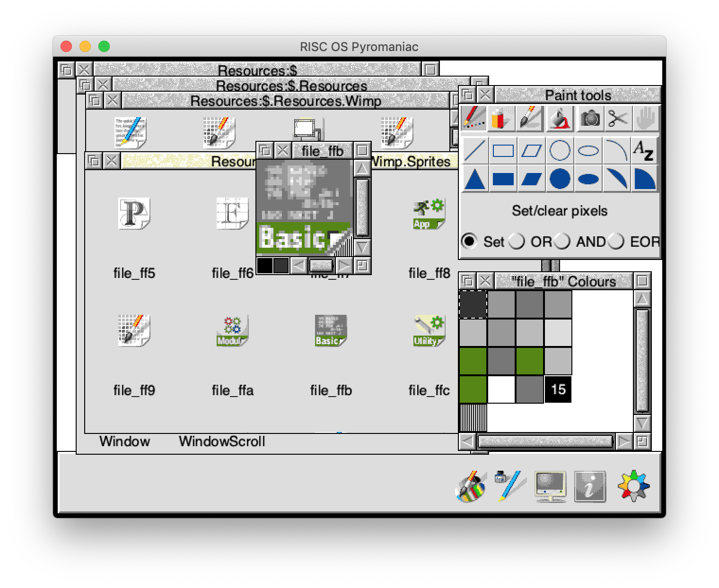
Task: Open the file_ffa Module sprite
Action: coord(232,331)
